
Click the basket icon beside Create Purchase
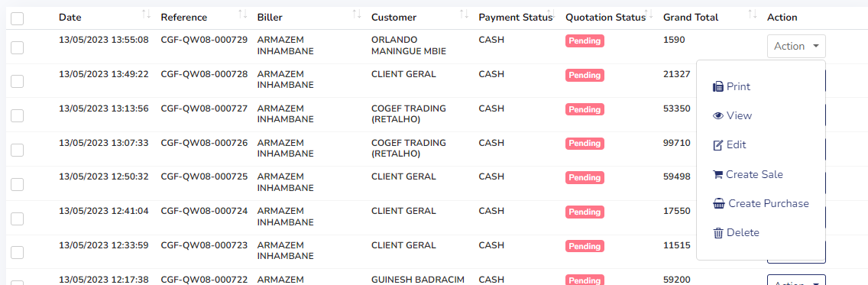(718, 204)
